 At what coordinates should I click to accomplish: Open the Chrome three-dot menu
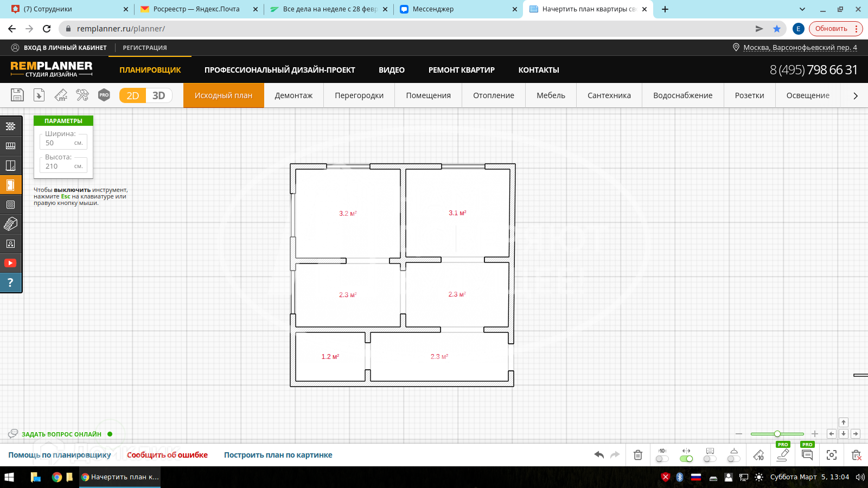pos(857,29)
